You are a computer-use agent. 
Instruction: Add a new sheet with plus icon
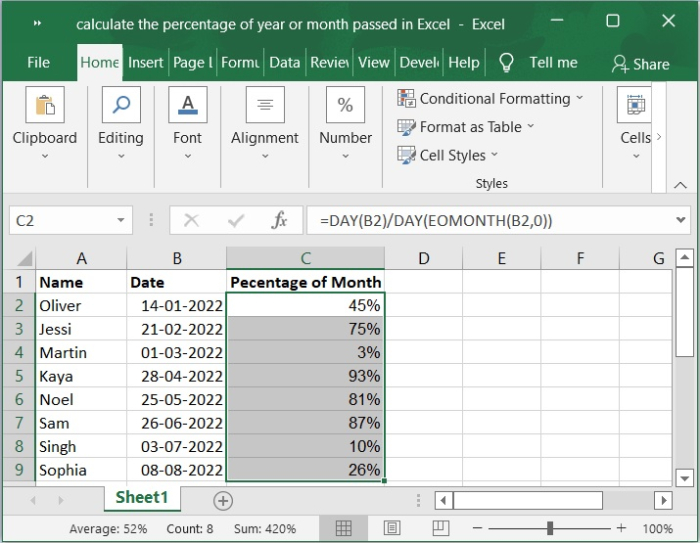pyautogui.click(x=223, y=500)
